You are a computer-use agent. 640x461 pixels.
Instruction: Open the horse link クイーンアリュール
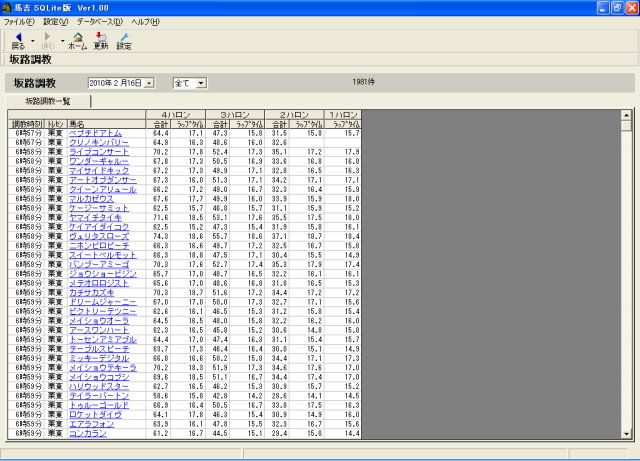102,189
